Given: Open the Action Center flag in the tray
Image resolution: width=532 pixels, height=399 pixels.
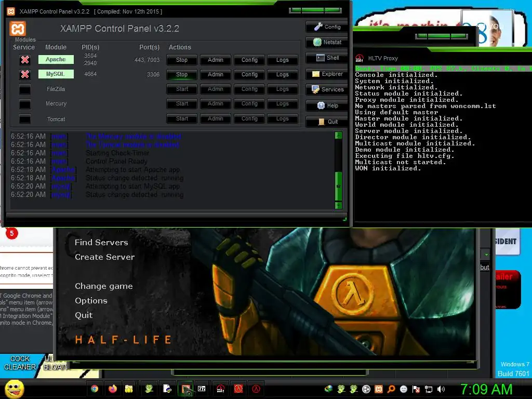Looking at the screenshot, I should point(416,389).
